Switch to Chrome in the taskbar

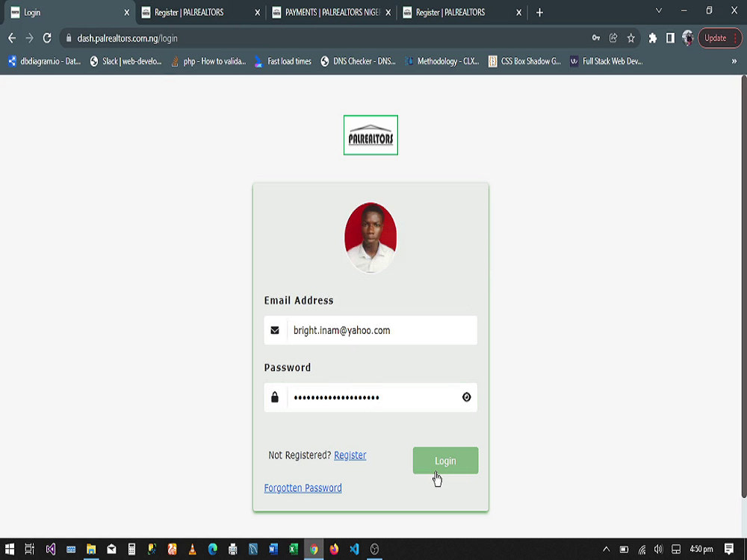pos(314,549)
